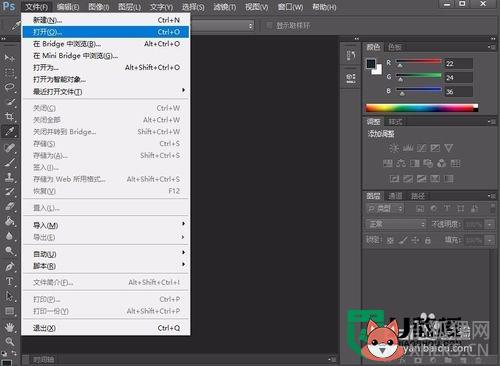
Task: Open the collapsed Properties panel icon
Action: click(x=350, y=78)
